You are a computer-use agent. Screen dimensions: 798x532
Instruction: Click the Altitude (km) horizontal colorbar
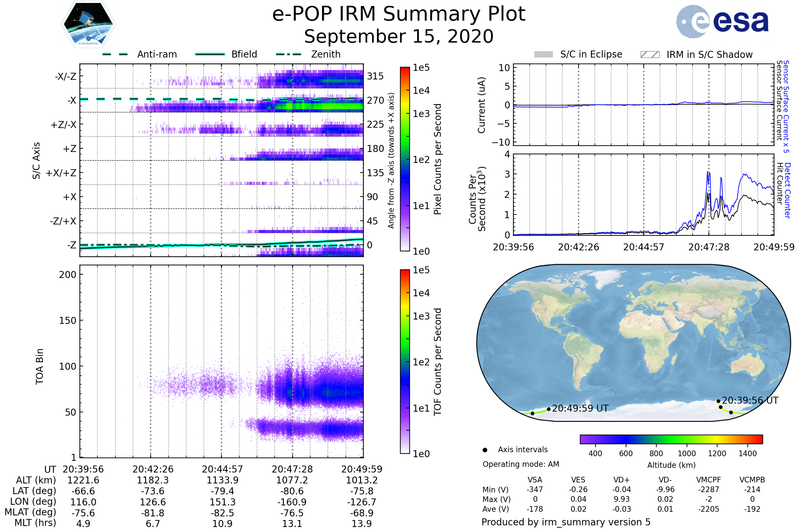(671, 439)
